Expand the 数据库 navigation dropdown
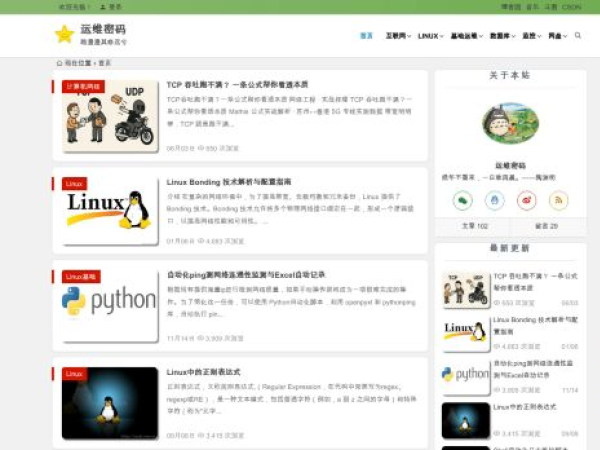Screen dimensions: 600x450 [x=502, y=36]
